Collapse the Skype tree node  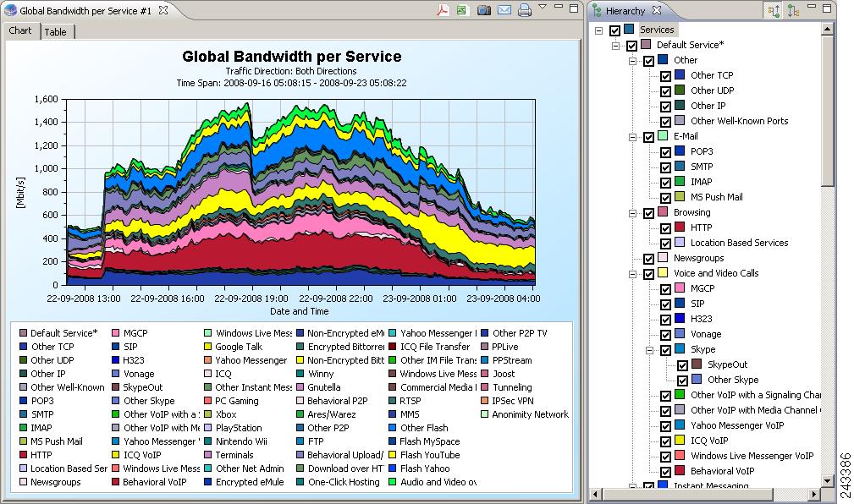(650, 349)
